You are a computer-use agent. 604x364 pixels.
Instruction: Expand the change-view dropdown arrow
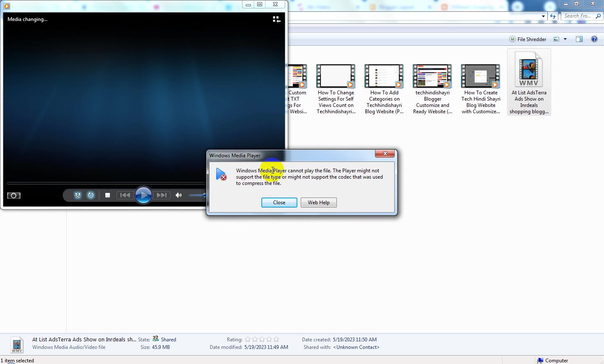point(565,39)
